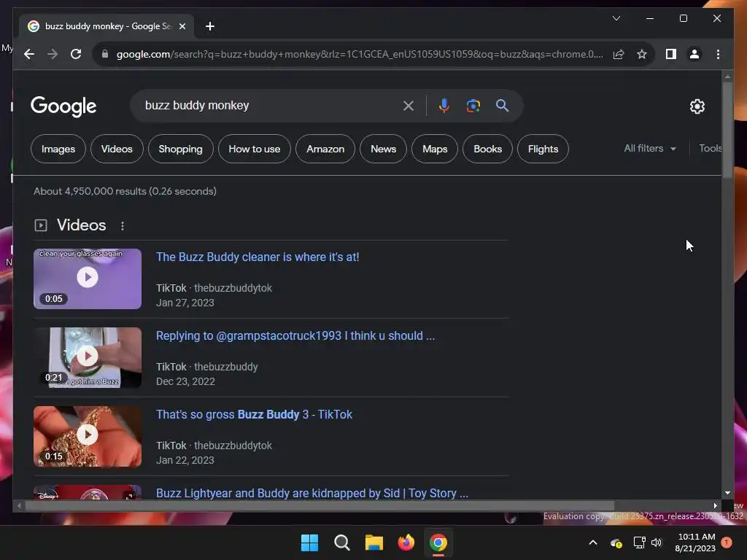The width and height of the screenshot is (747, 560).
Task: Open the cloud warning tray icon
Action: pos(616,542)
